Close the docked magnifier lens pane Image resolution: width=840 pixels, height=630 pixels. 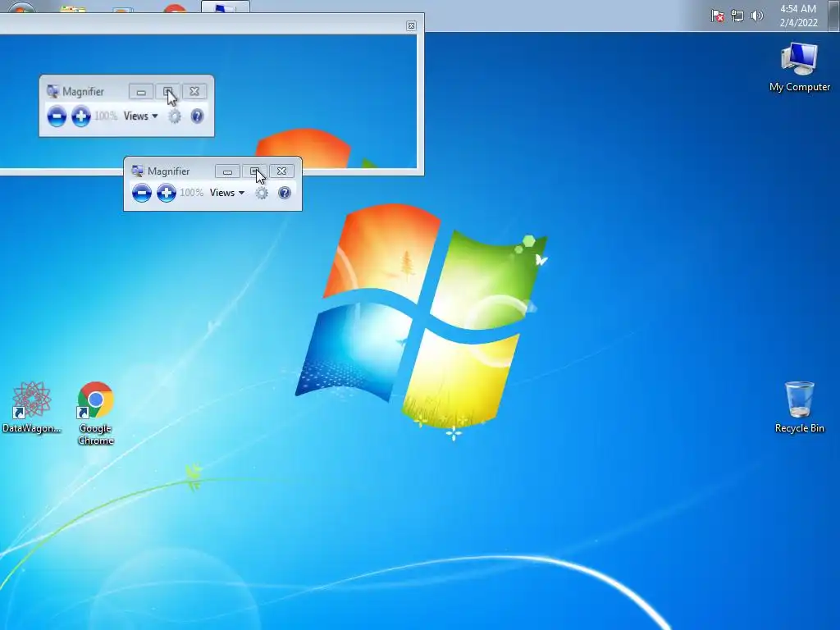click(411, 25)
